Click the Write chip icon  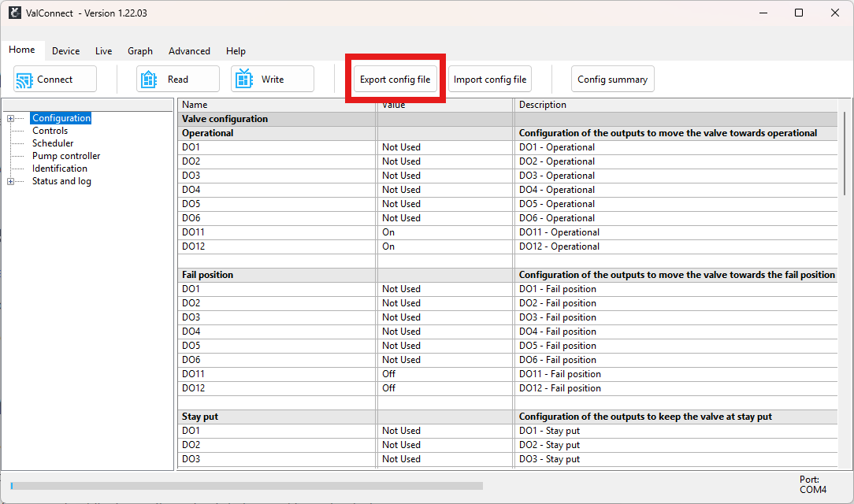(x=243, y=80)
